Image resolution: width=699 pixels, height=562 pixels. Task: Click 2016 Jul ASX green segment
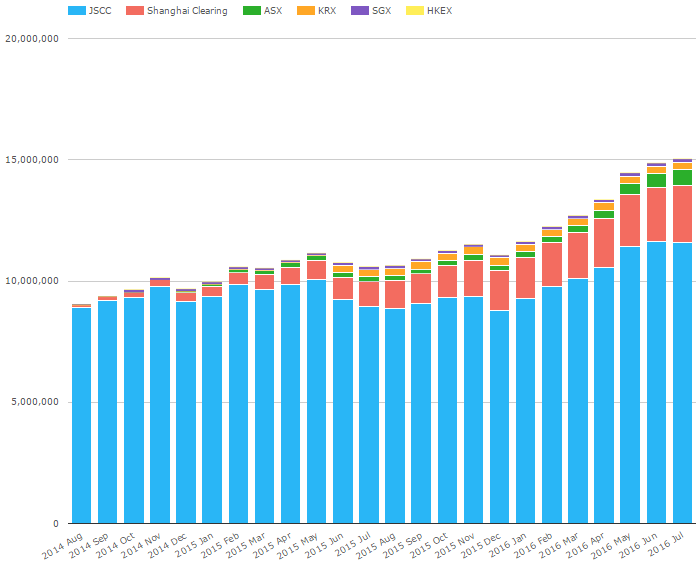coord(683,177)
